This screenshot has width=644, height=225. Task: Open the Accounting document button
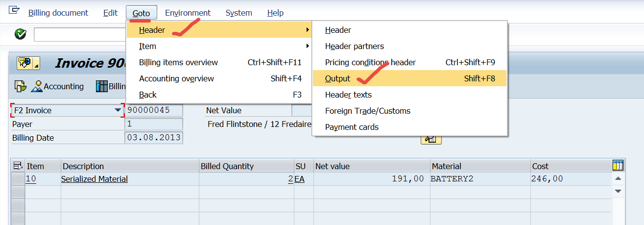pos(58,86)
